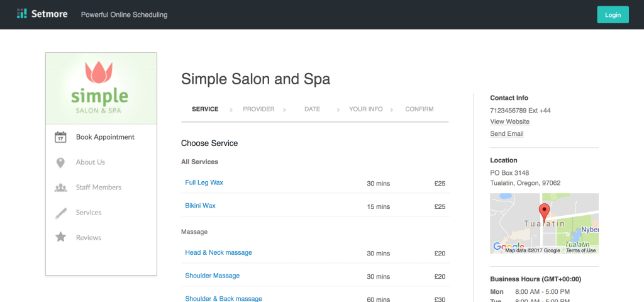Image resolution: width=644 pixels, height=302 pixels.
Task: Click the 30 mins duration of Full Leg Wax
Action: [x=378, y=183]
